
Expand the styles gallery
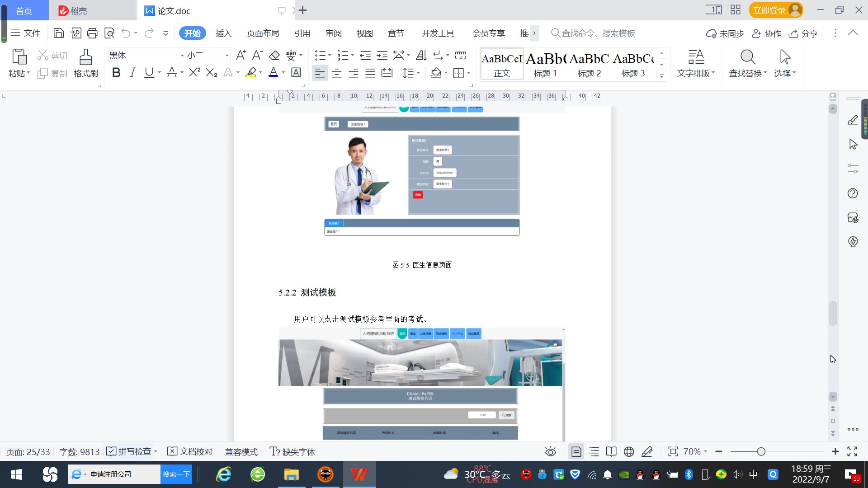(661, 76)
